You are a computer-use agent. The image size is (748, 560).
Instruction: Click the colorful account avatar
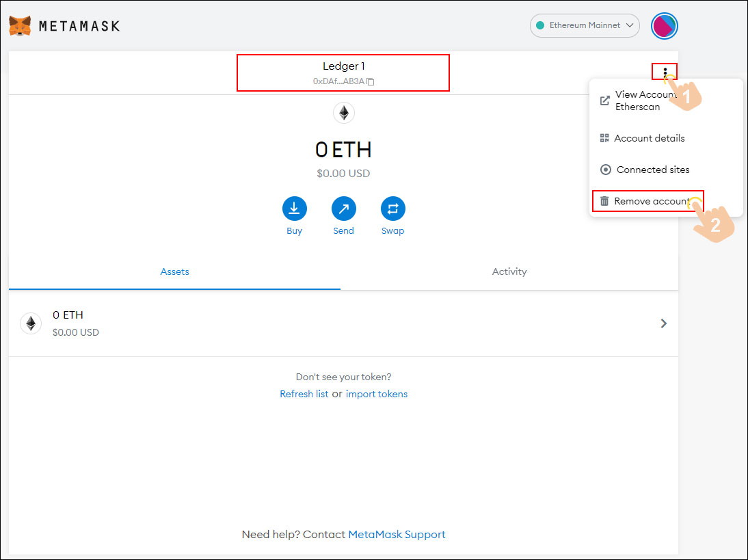pos(664,25)
